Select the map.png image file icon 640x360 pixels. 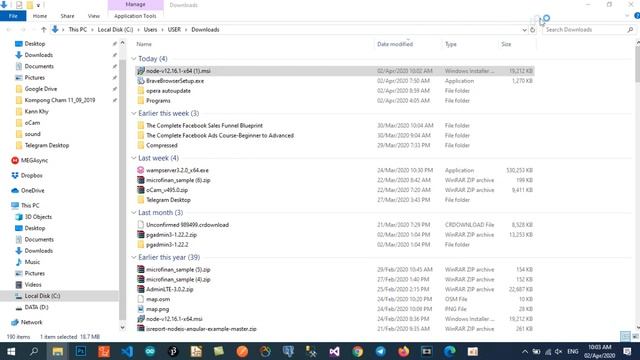[x=140, y=309]
